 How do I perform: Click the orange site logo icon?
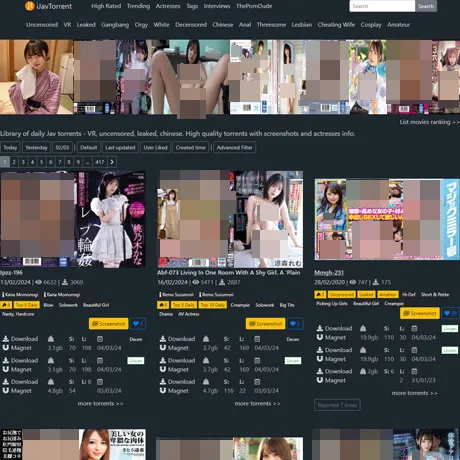point(30,6)
